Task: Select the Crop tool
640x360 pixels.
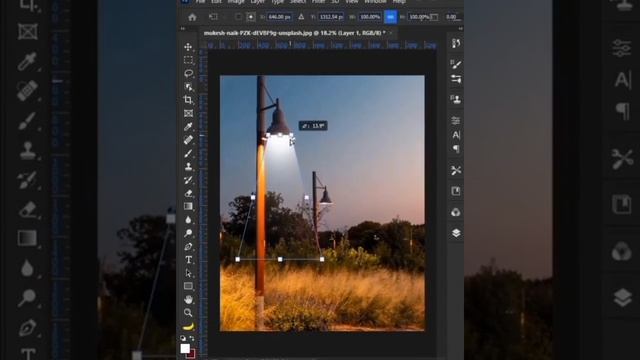Action: click(x=188, y=100)
